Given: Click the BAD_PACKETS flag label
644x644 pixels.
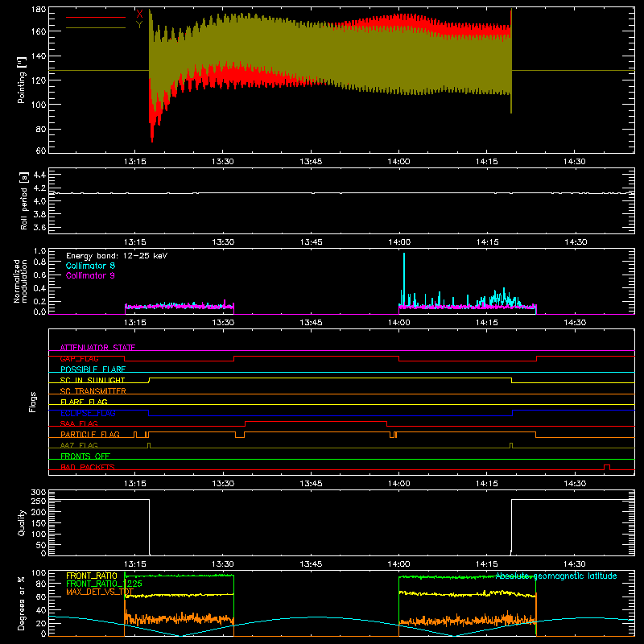Looking at the screenshot, I should (88, 467).
